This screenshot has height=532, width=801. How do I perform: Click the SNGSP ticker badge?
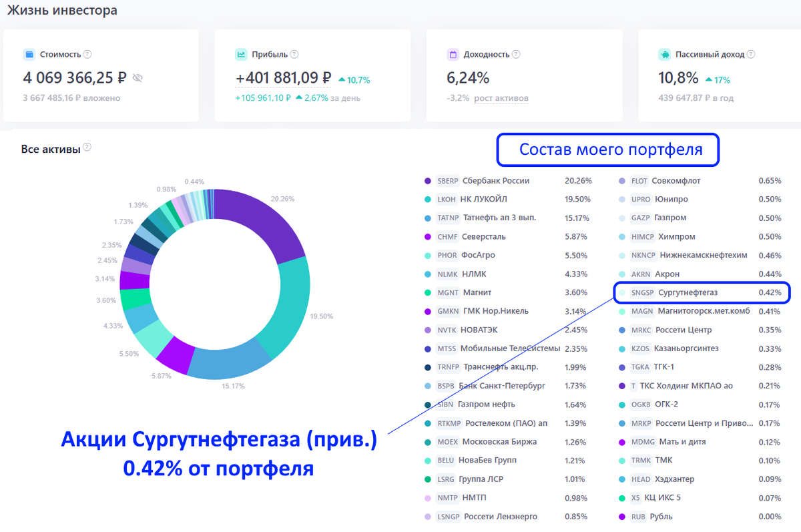coord(642,292)
